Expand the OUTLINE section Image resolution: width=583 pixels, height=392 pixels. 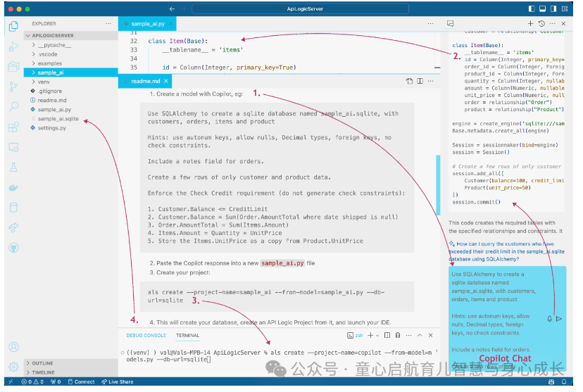click(x=71, y=363)
